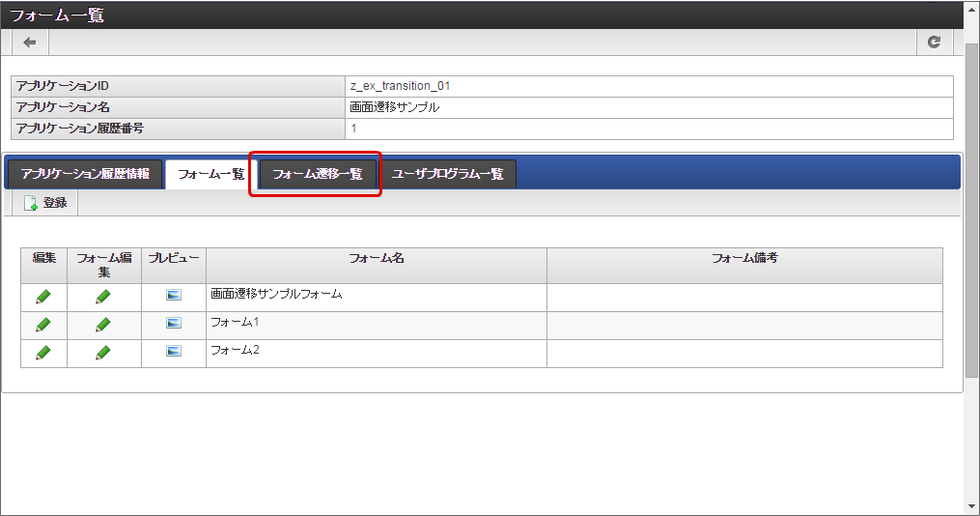Click フォーム編集 pencil for 画面遷移サンプルフォーム

[103, 297]
